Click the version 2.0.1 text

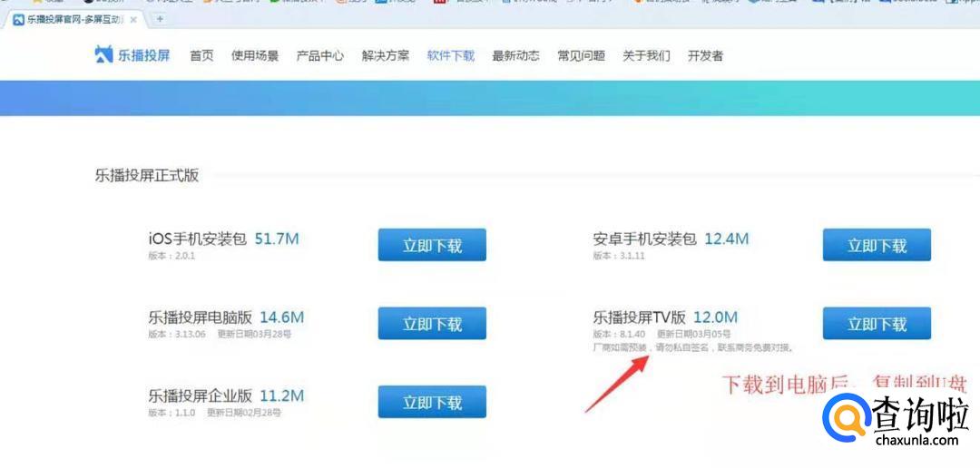171,256
